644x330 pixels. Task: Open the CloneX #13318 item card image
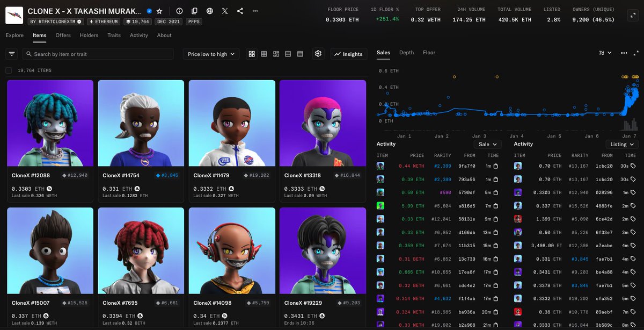coord(323,123)
